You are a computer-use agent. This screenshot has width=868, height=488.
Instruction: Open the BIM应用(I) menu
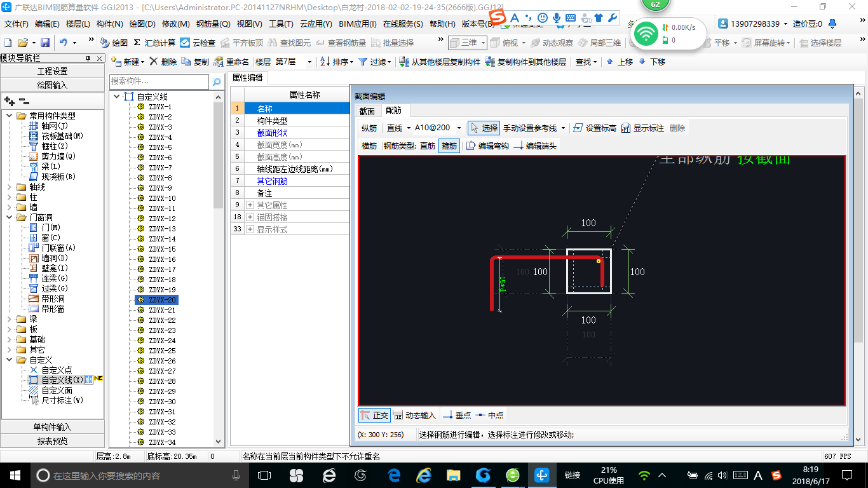coord(358,24)
